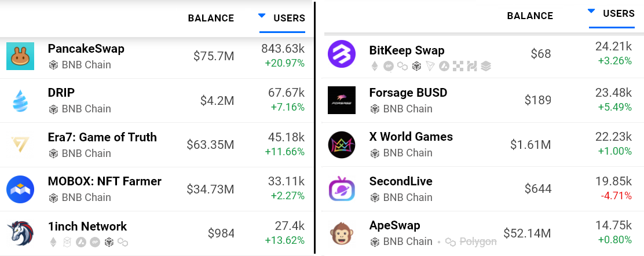The height and width of the screenshot is (256, 644).
Task: Click the SecondLive planet TV icon
Action: [x=342, y=189]
